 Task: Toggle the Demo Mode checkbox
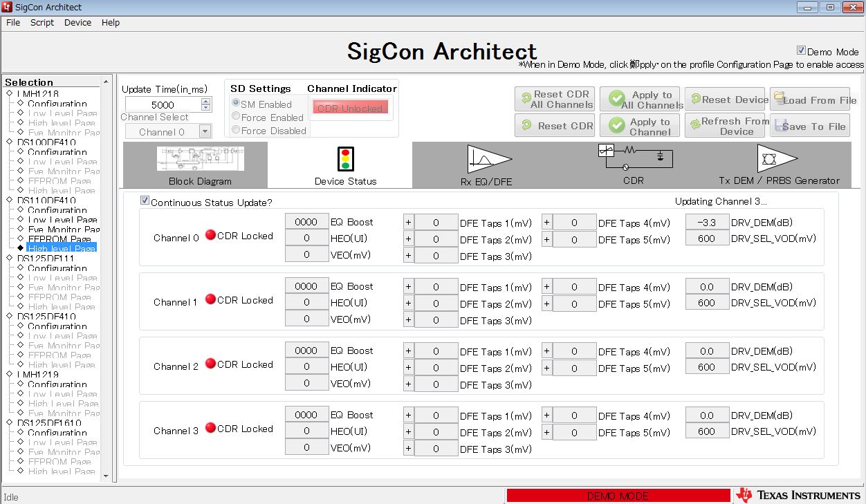coord(801,50)
